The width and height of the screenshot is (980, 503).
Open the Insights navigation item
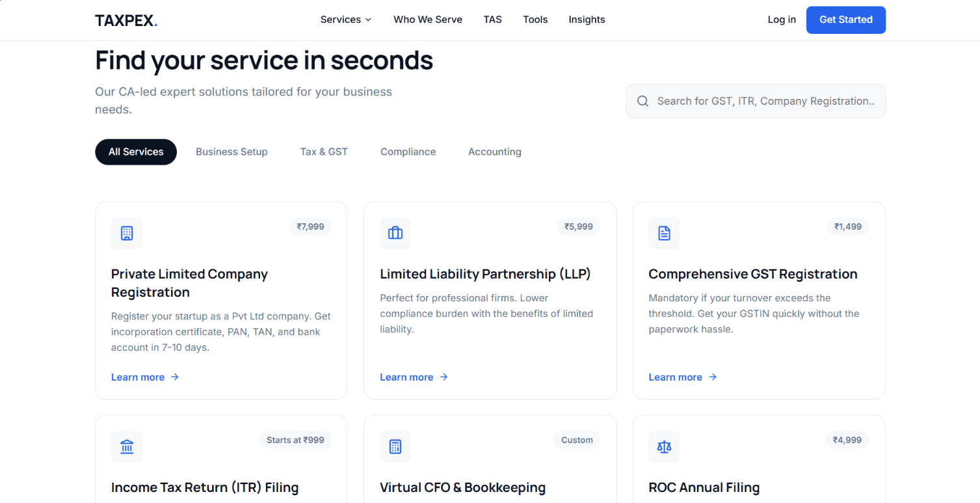[x=587, y=20]
